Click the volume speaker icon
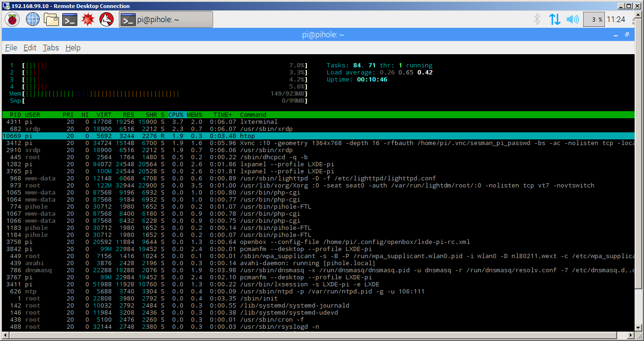Screen dimensions: 644x341 [572, 19]
